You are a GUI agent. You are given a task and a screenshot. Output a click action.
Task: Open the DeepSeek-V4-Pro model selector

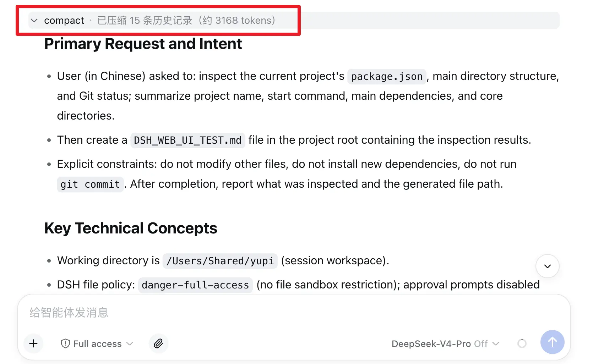pos(446,344)
